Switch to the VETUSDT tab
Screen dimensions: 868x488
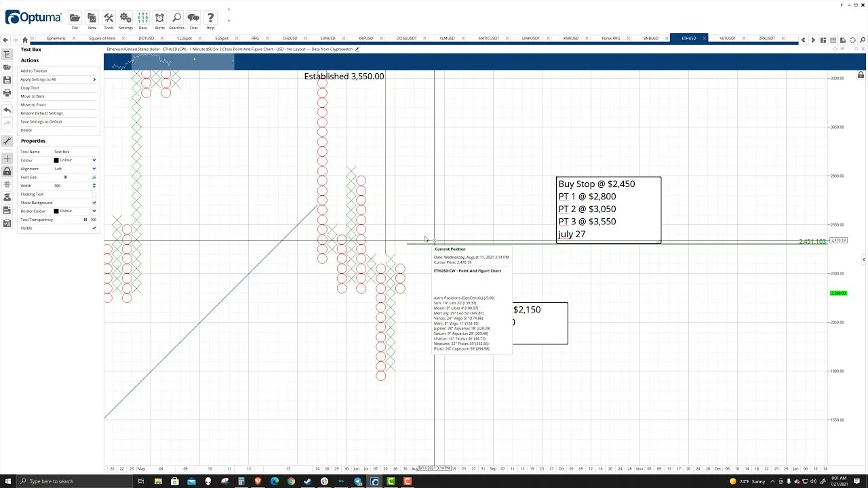coord(728,39)
